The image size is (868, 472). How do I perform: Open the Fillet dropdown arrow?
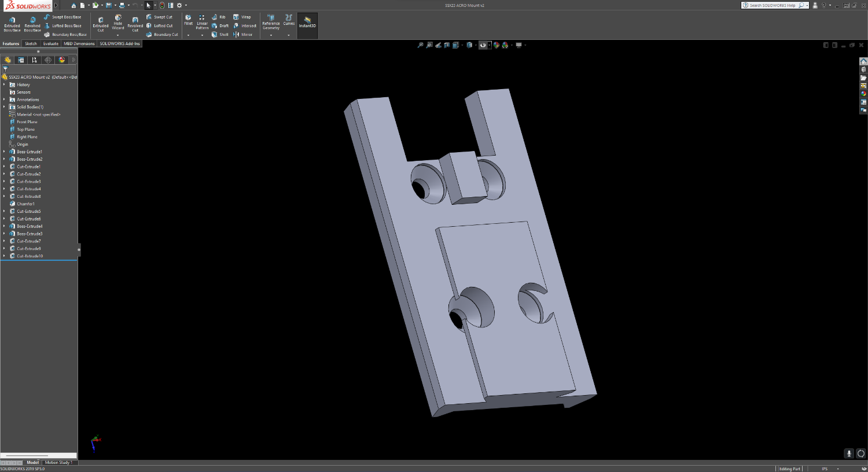189,35
